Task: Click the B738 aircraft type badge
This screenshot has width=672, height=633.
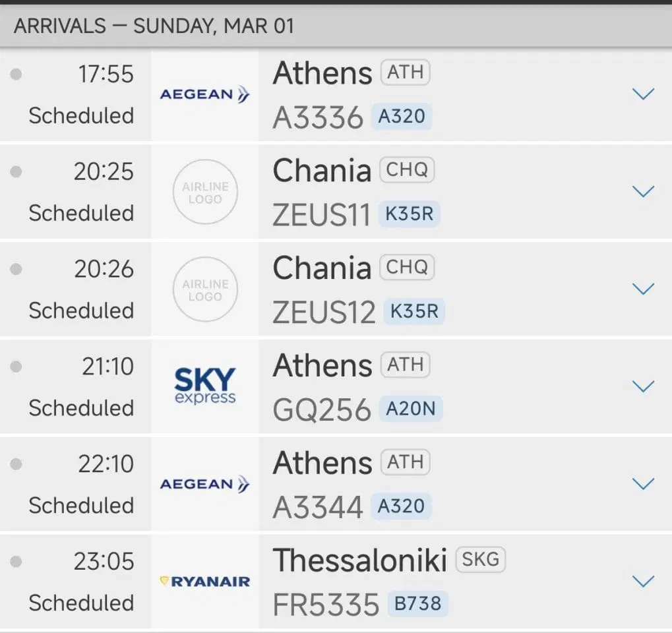Action: pos(417,604)
